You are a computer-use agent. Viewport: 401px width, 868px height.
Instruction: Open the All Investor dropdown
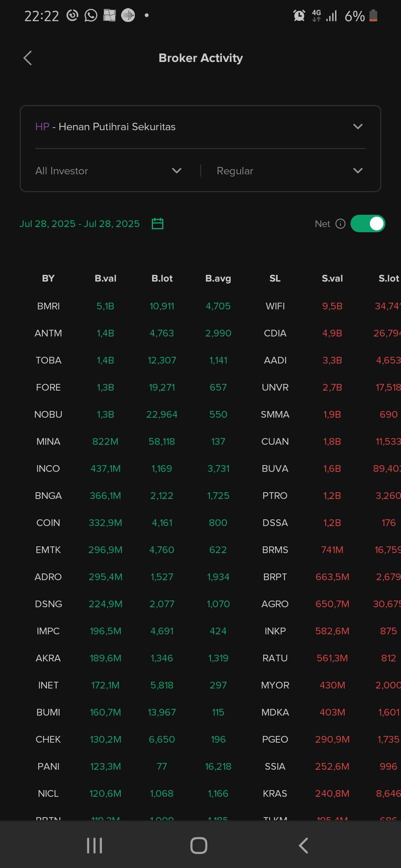[108, 171]
